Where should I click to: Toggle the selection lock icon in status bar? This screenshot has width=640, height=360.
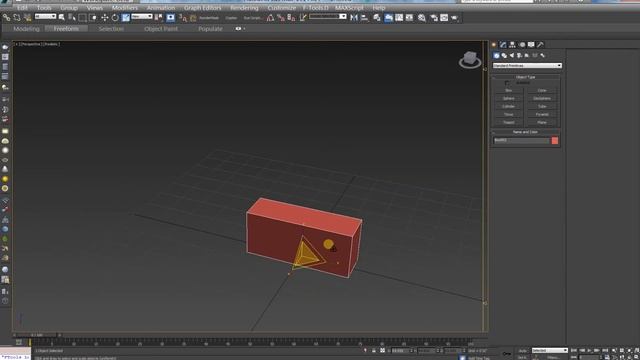374,351
